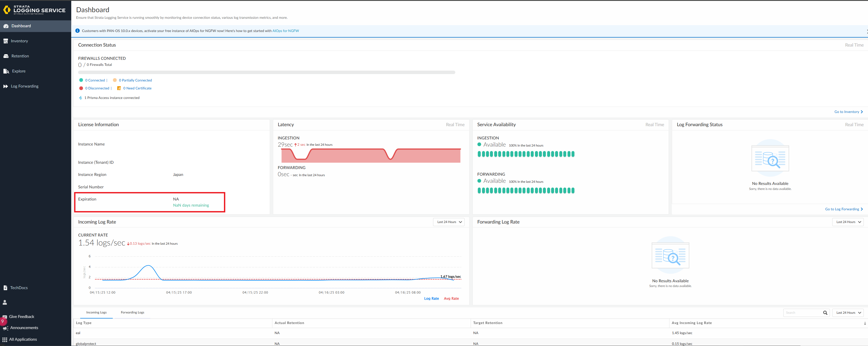Click the Retention storage icon
The height and width of the screenshot is (346, 868).
(x=6, y=56)
